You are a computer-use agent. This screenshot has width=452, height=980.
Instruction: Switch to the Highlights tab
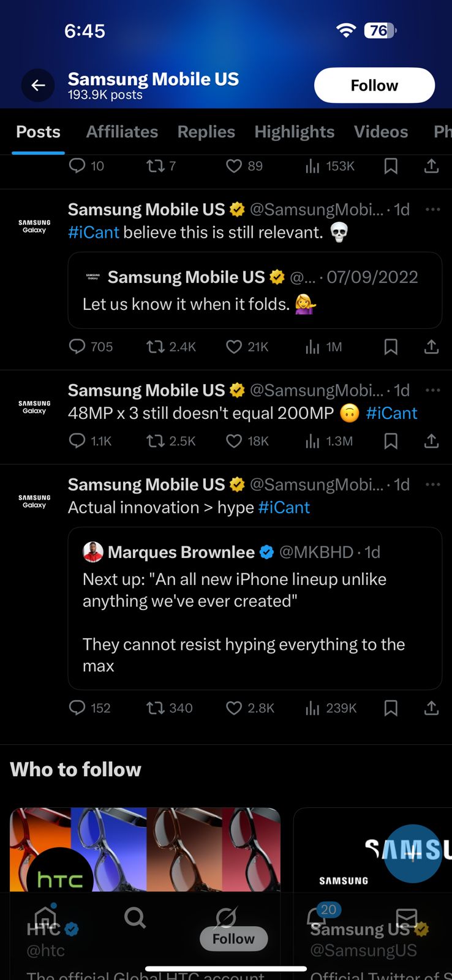[x=295, y=132]
